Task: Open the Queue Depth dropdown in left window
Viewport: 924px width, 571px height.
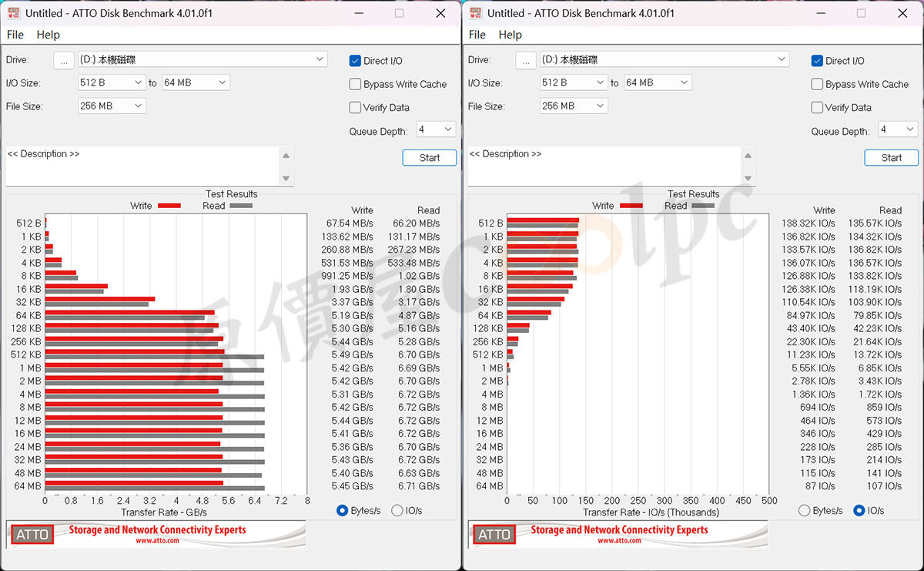Action: (436, 129)
